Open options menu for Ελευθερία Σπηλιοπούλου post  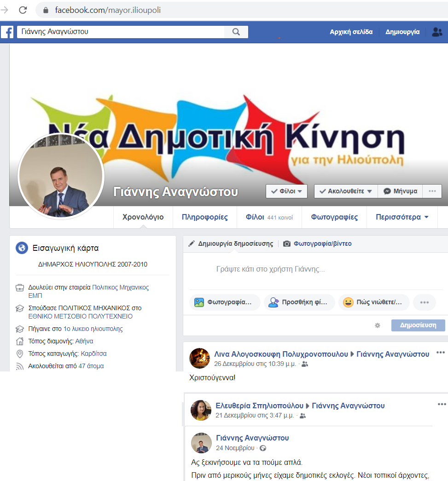pyautogui.click(x=442, y=404)
